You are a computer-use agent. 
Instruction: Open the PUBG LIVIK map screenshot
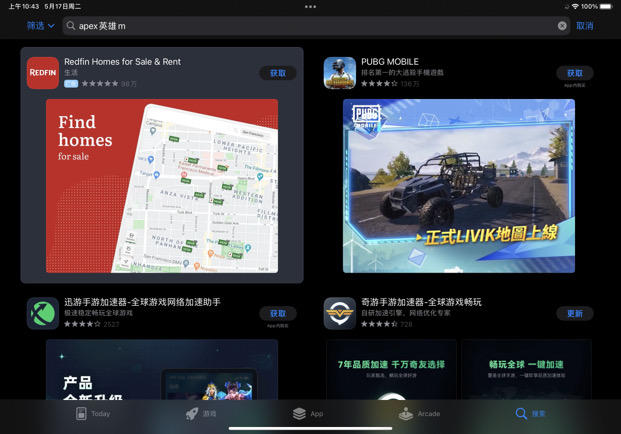(459, 186)
